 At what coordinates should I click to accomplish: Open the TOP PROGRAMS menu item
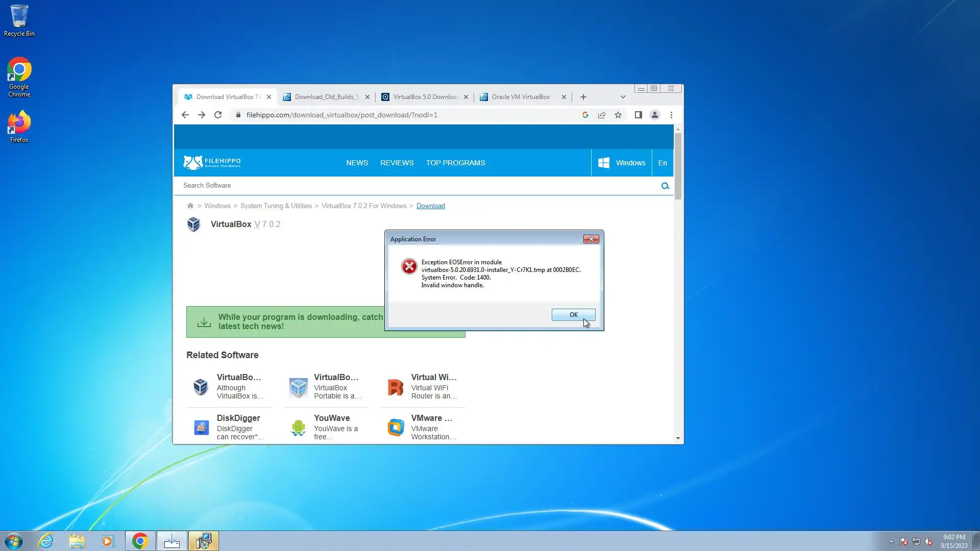coord(455,163)
